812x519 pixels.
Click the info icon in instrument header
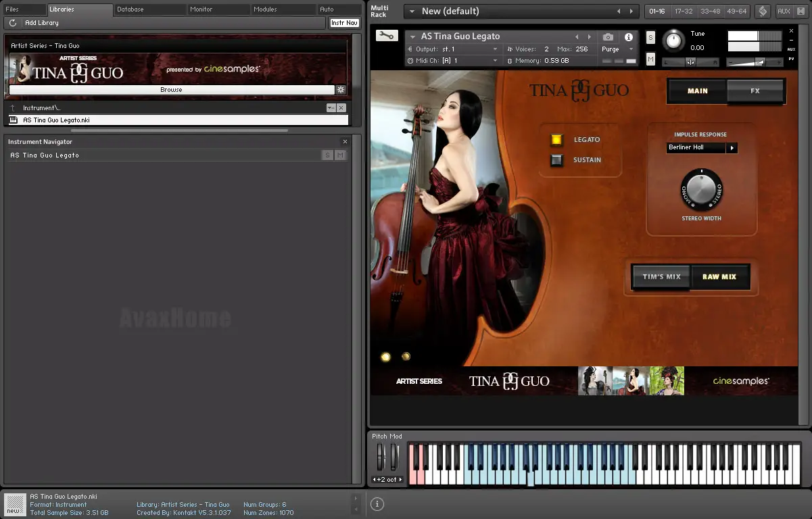pos(628,37)
